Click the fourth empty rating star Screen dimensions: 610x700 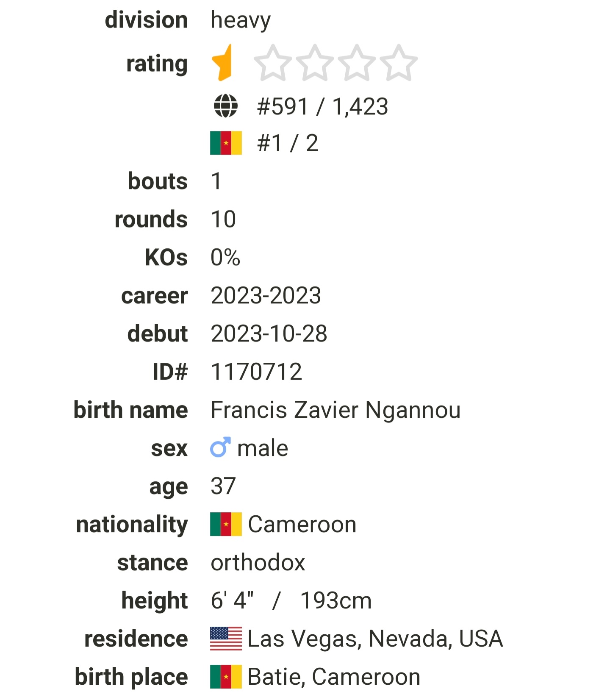point(357,63)
